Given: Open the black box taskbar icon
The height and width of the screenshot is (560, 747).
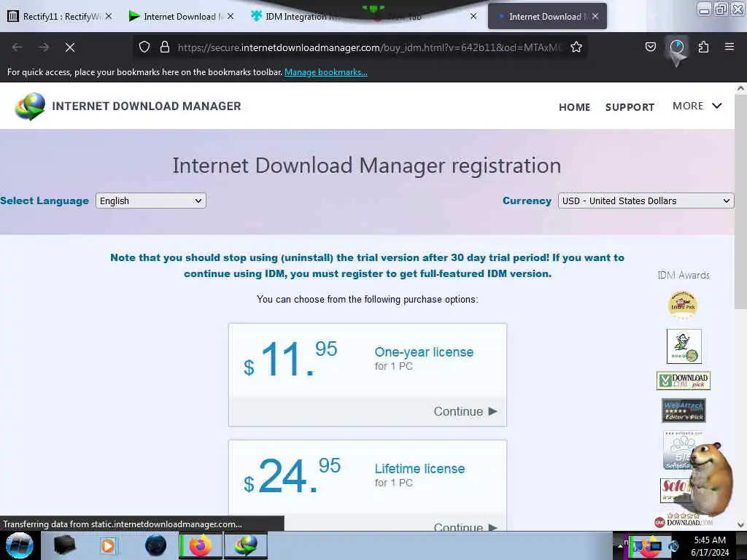Looking at the screenshot, I should (x=64, y=545).
